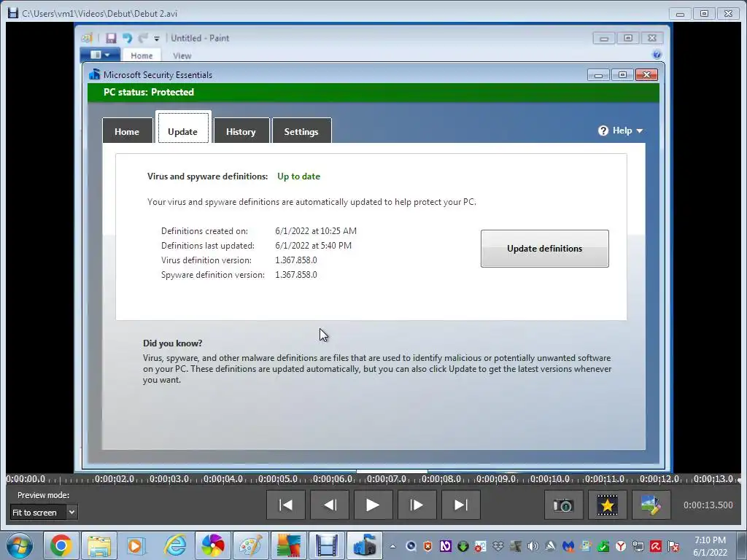This screenshot has height=560, width=747.
Task: Open the Settings tab in Security Essentials
Action: click(301, 131)
